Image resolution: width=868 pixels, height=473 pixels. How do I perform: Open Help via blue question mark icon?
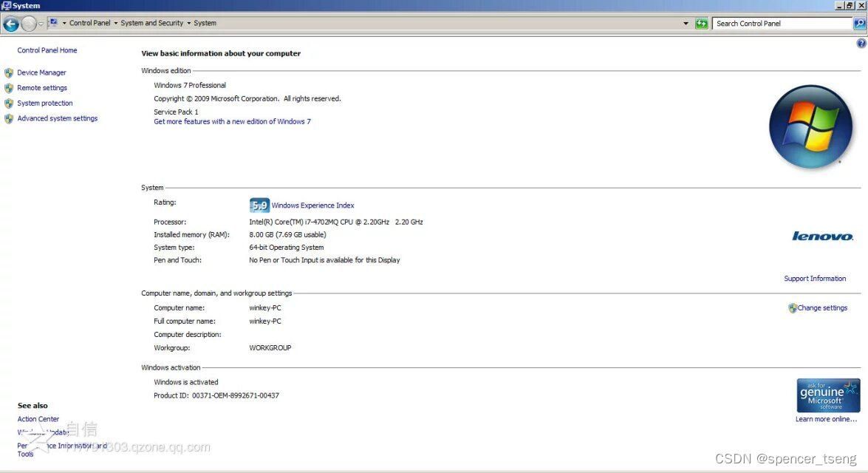coord(861,43)
